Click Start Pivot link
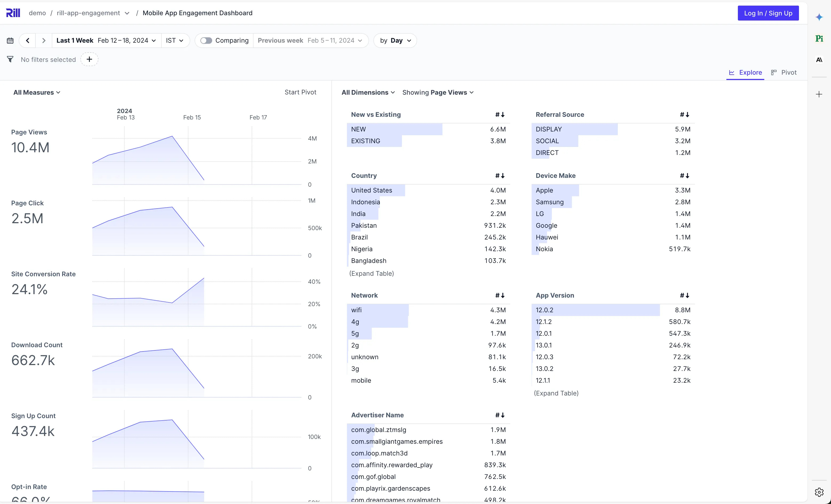Viewport: 831px width, 504px height. 300,92
